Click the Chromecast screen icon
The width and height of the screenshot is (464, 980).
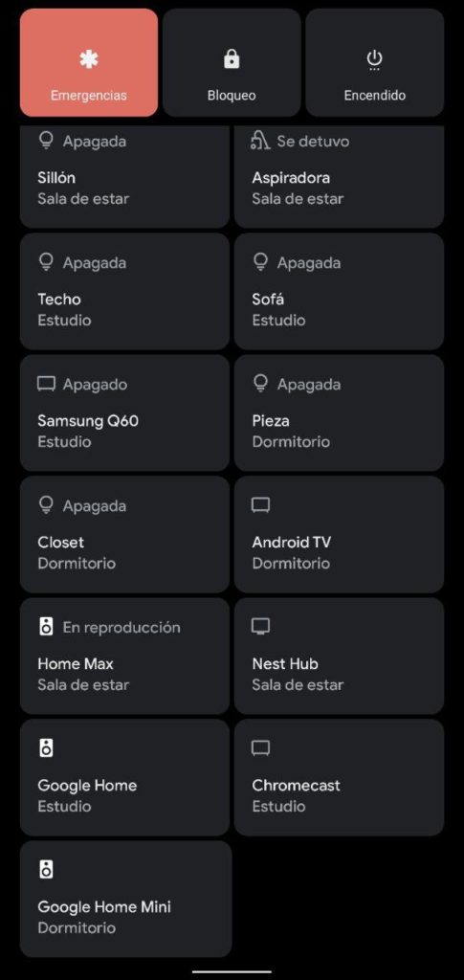coord(260,748)
